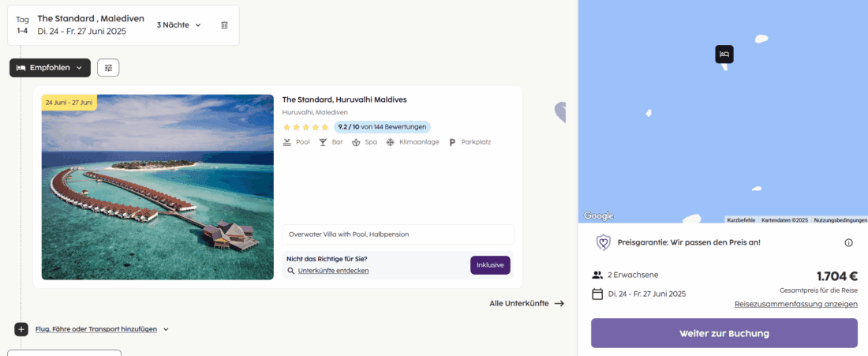The image size is (868, 356).
Task: Click the info icon beside Preisgarantie
Action: pyautogui.click(x=849, y=243)
